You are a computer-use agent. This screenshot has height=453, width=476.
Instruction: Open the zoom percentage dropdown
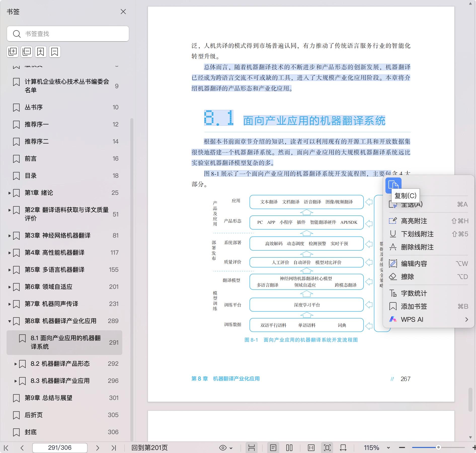click(x=388, y=448)
